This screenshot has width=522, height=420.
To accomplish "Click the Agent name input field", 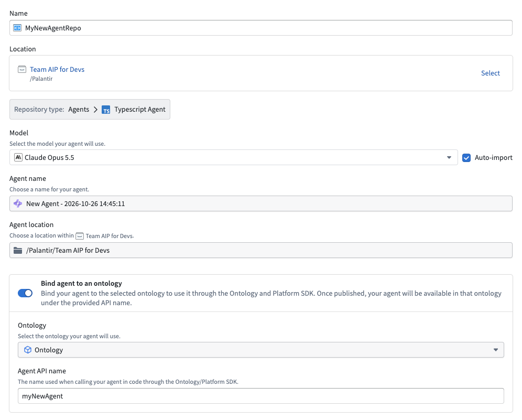I will point(260,203).
